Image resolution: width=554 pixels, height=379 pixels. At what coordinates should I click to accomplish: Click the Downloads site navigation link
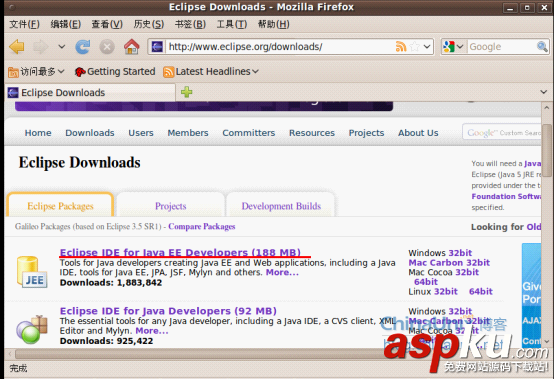pos(90,133)
